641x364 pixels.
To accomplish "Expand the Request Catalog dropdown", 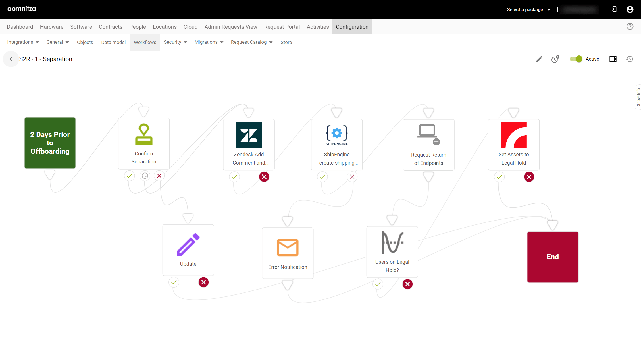I will 252,42.
